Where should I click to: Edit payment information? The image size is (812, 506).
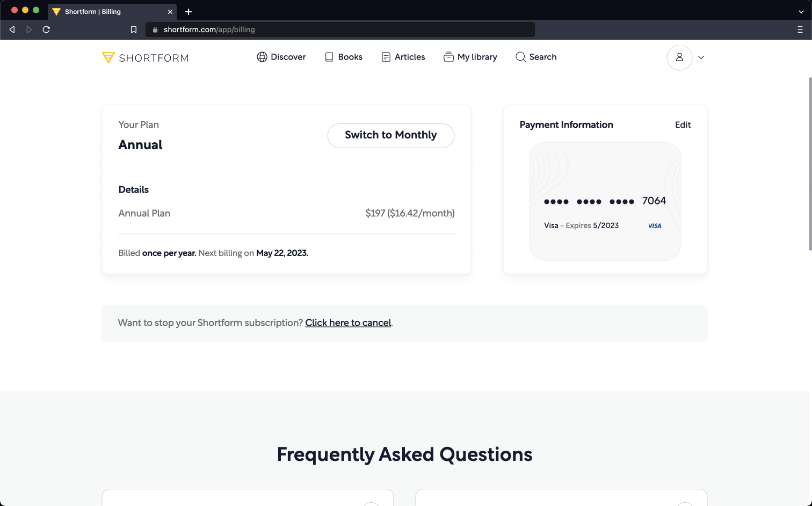[x=683, y=125]
